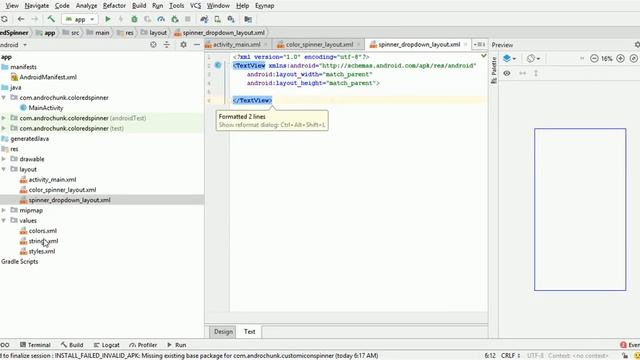Image resolution: width=640 pixels, height=360 pixels.
Task: Open the VCS menu
Action: [x=196, y=6]
